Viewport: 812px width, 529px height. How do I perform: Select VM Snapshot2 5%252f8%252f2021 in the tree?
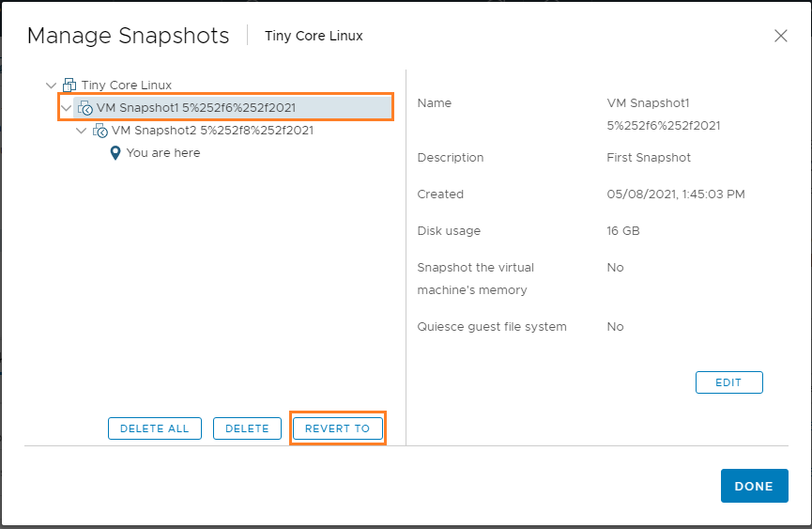[212, 131]
